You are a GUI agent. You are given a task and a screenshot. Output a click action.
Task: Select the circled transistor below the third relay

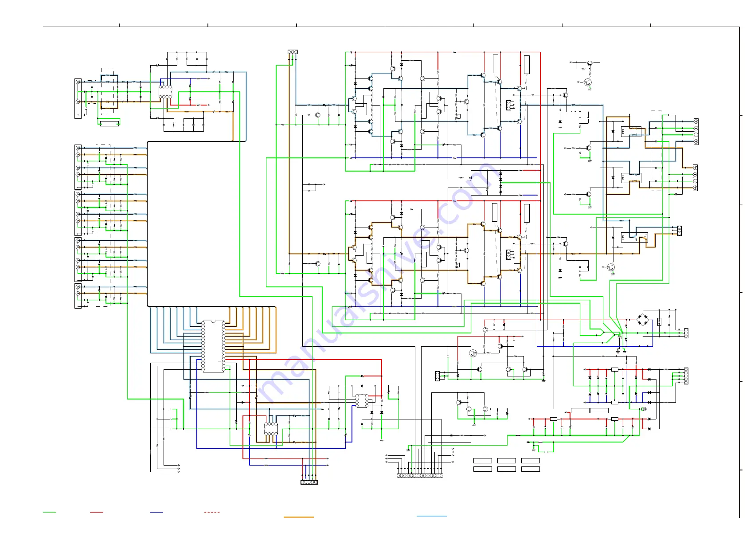[611, 267]
